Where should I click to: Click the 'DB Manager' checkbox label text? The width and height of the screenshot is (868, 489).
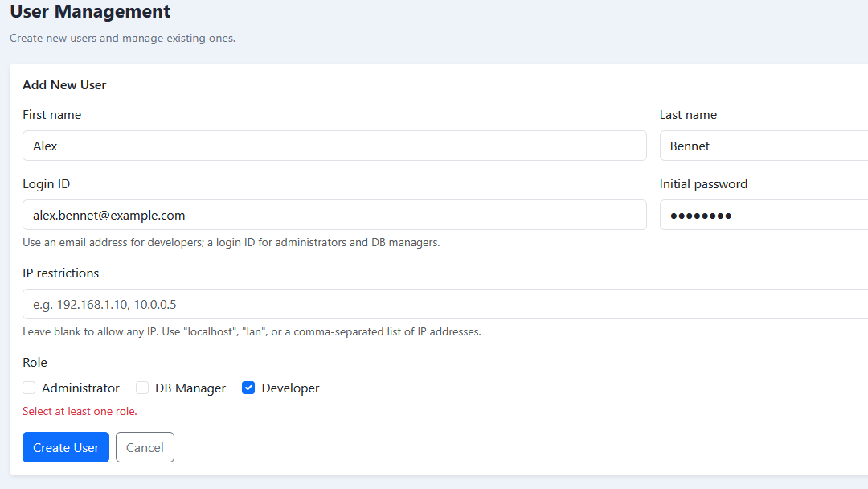[x=190, y=388]
